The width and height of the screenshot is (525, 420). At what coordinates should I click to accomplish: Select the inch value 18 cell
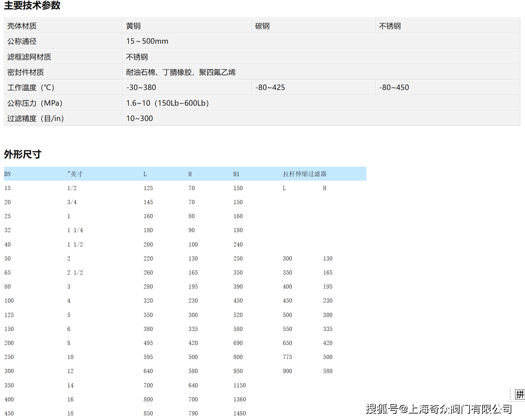tap(70, 413)
